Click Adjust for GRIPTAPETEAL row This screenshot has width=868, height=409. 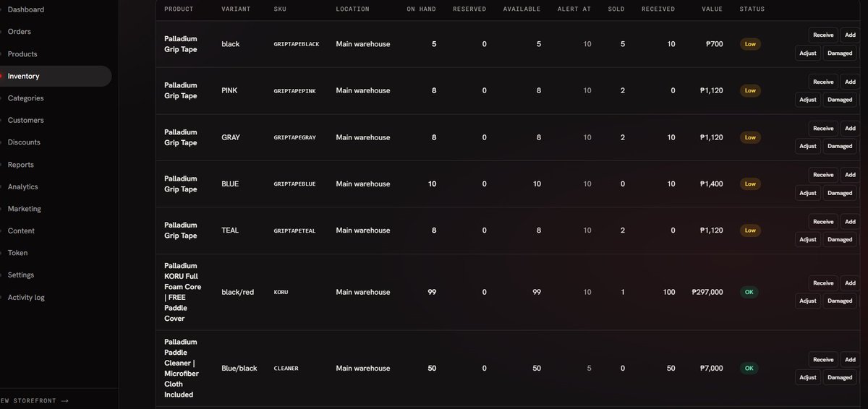[x=808, y=239]
